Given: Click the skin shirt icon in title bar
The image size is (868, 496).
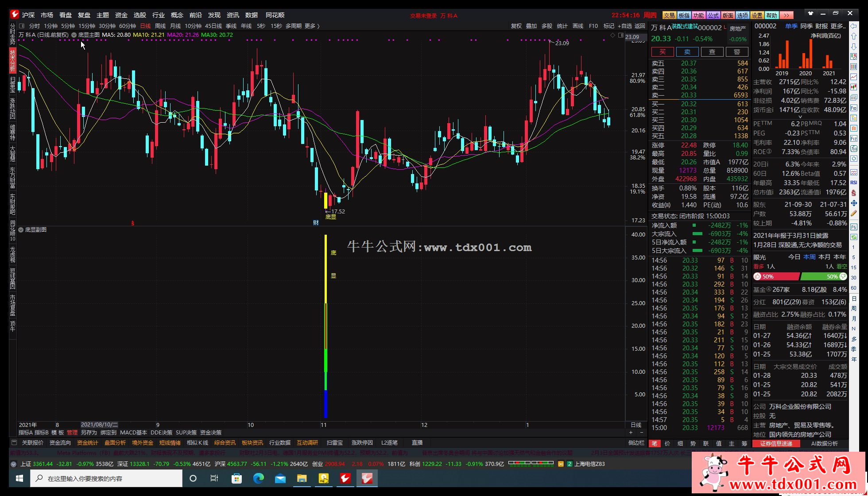Looking at the screenshot, I should pyautogui.click(x=810, y=13).
